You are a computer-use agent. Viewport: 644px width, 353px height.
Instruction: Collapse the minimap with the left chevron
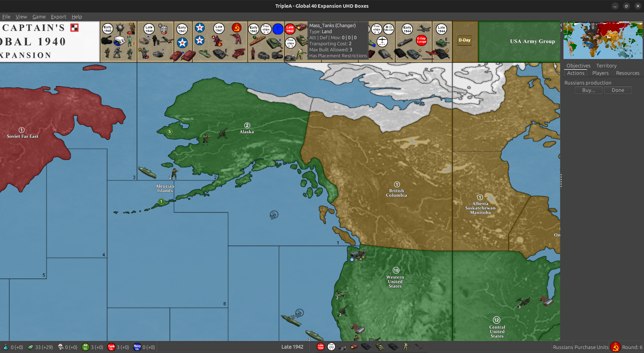point(561,25)
